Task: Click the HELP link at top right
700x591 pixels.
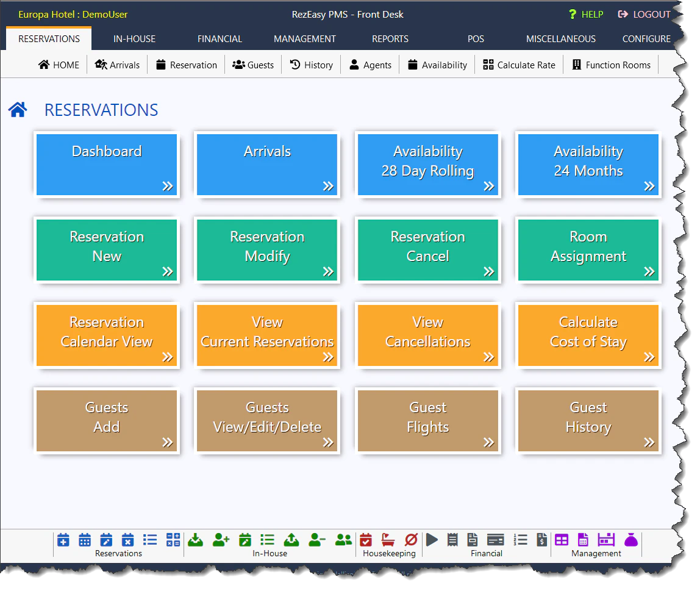Action: coord(586,14)
